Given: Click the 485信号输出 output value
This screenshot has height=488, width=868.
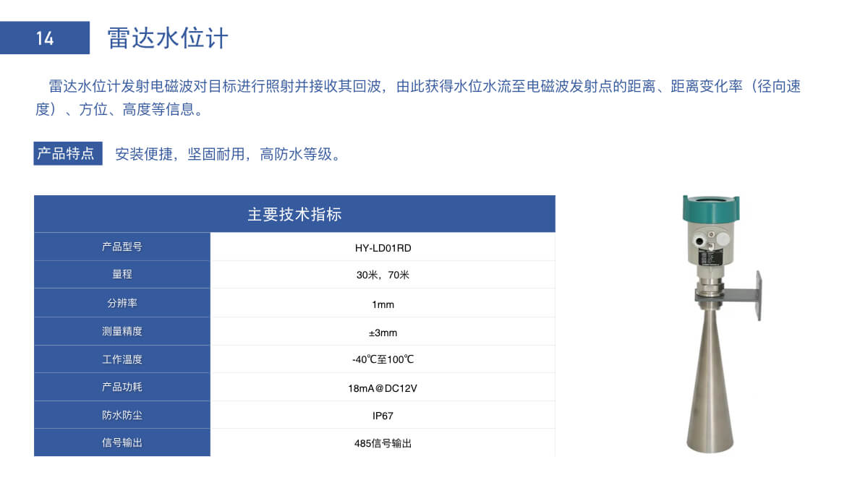Looking at the screenshot, I should [x=383, y=443].
